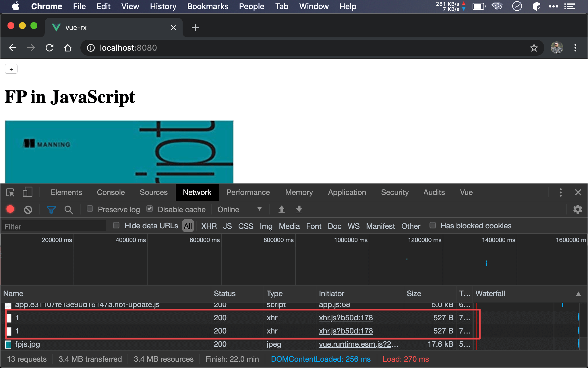Open Network settings gear

pos(578,209)
